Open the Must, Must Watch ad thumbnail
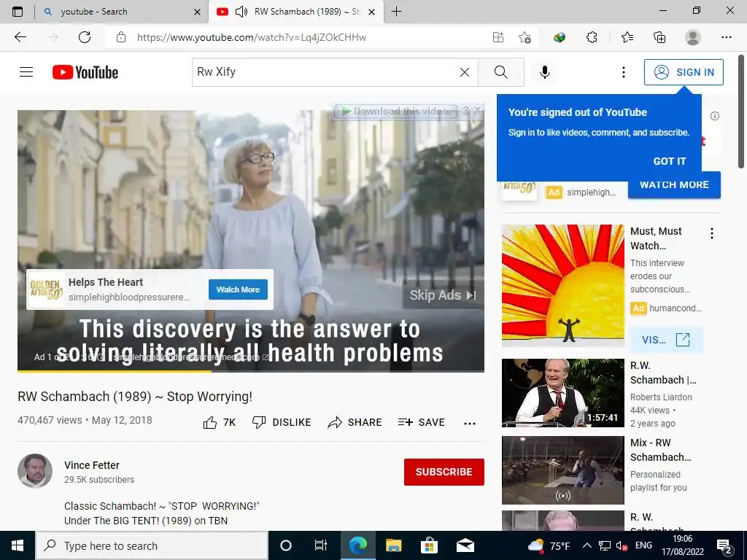This screenshot has height=560, width=747. 562,285
